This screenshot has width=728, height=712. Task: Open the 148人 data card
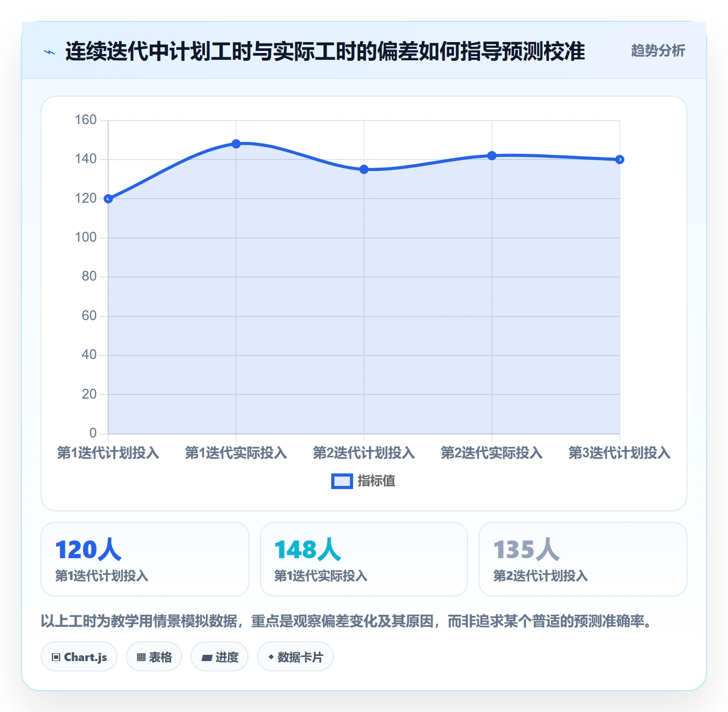click(364, 559)
